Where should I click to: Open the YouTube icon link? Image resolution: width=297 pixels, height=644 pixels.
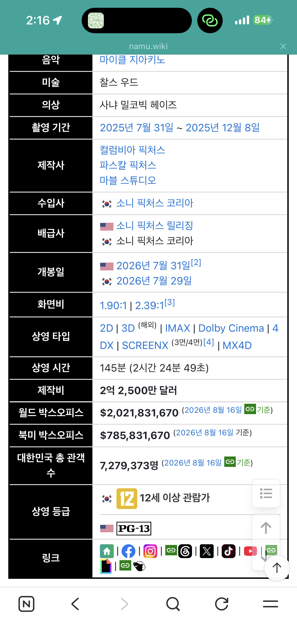(x=250, y=551)
